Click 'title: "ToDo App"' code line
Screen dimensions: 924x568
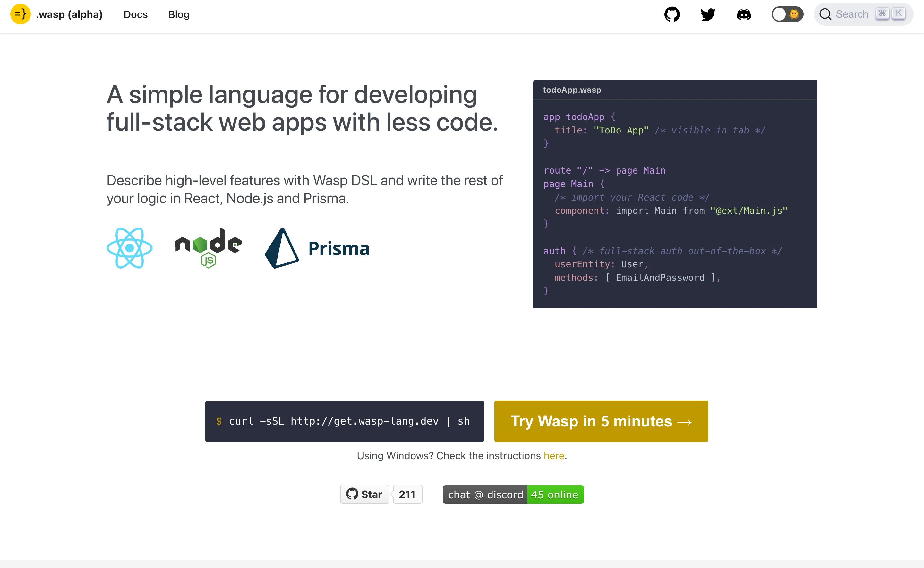(602, 130)
